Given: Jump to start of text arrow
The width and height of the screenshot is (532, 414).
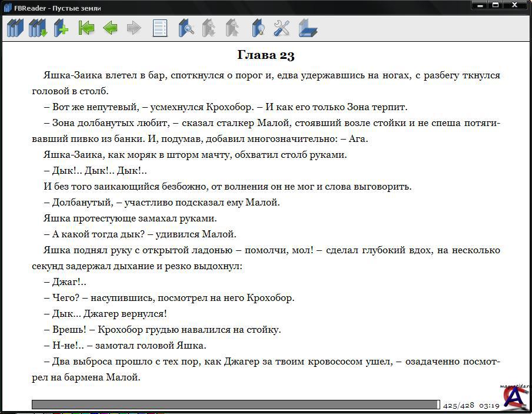Looking at the screenshot, I should pyautogui.click(x=87, y=28).
